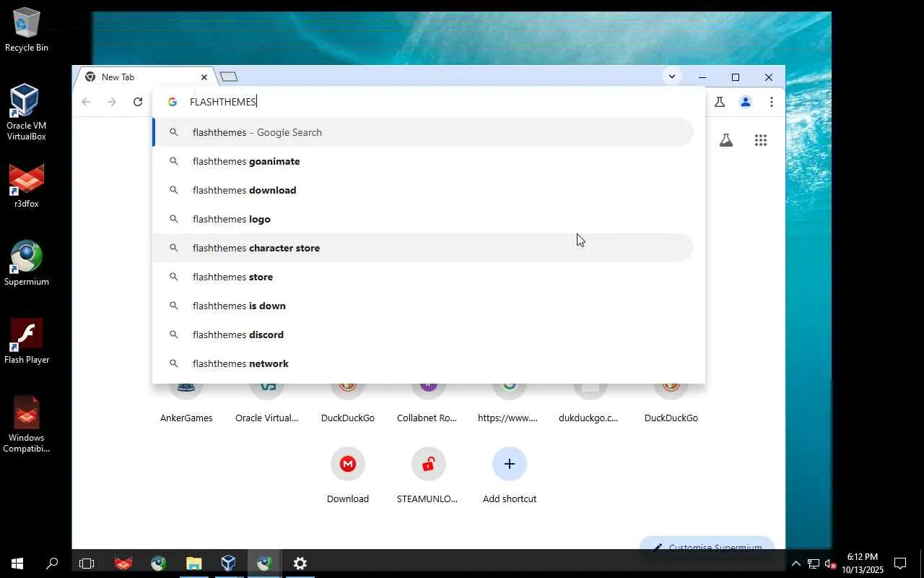Open the three-dot browser menu
This screenshot has width=924, height=578.
point(772,102)
